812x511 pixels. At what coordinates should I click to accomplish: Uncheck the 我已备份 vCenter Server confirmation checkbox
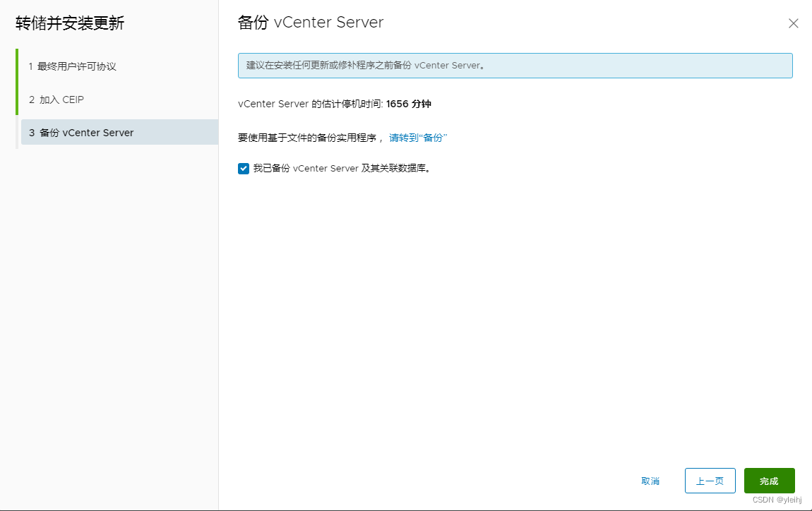point(244,168)
